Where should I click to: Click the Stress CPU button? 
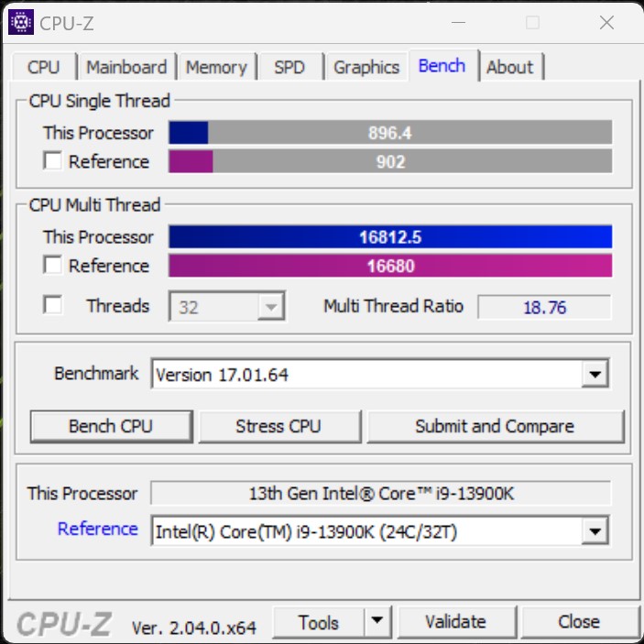(x=279, y=426)
